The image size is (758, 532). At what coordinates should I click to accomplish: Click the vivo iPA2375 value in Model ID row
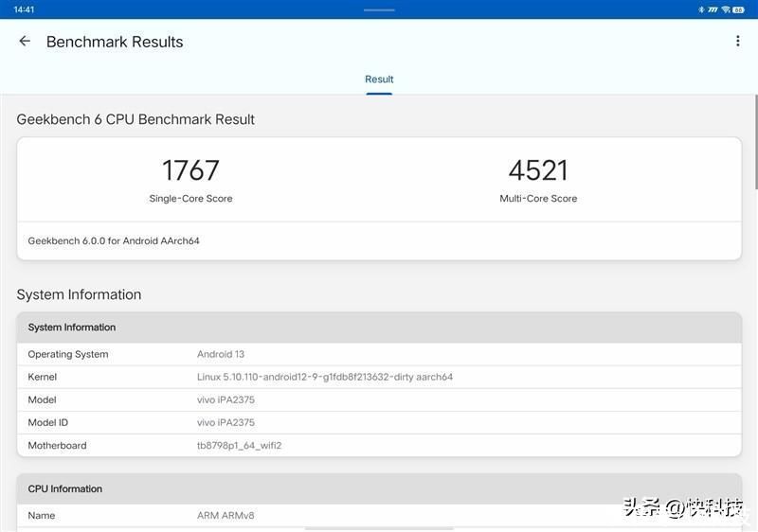(226, 423)
